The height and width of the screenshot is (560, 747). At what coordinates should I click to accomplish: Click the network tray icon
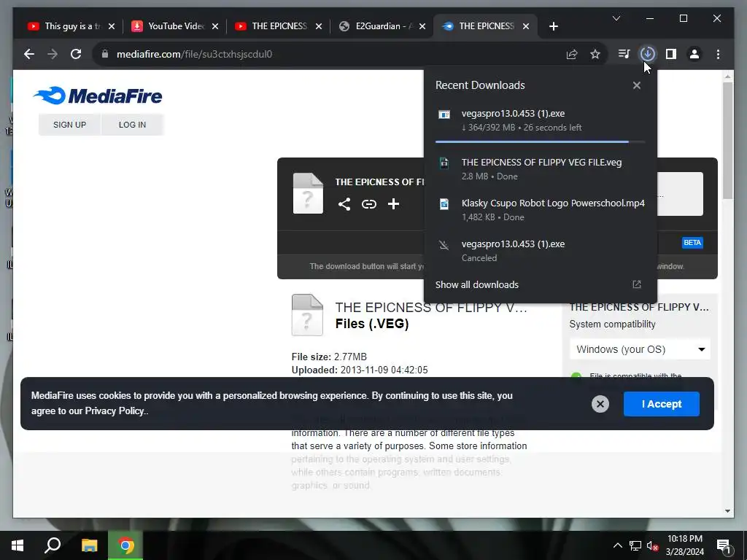(x=635, y=545)
